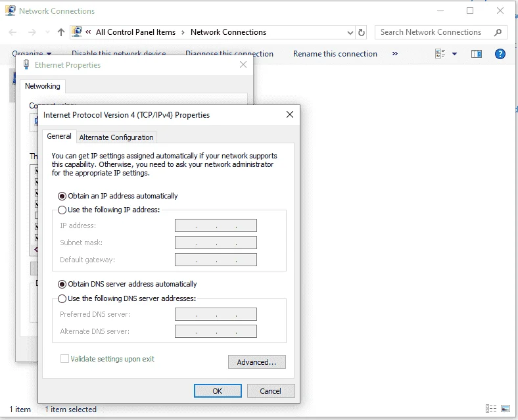Switch to details view in status bar
The width and height of the screenshot is (518, 420).
coord(491,409)
